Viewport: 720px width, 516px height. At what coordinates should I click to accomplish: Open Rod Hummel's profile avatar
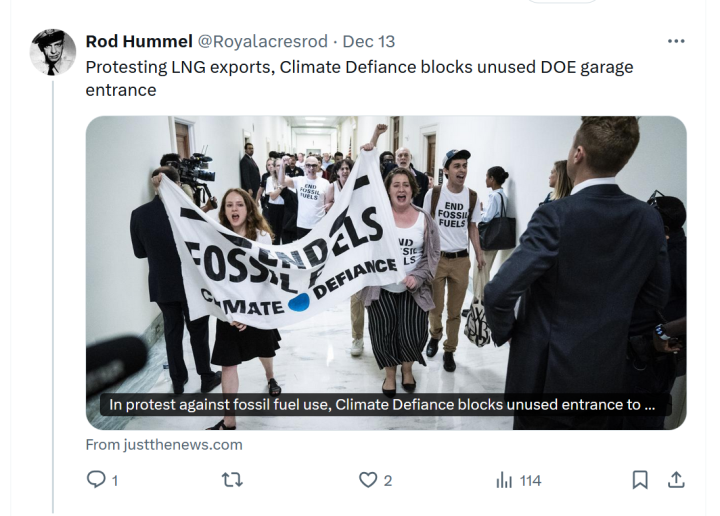(52, 52)
